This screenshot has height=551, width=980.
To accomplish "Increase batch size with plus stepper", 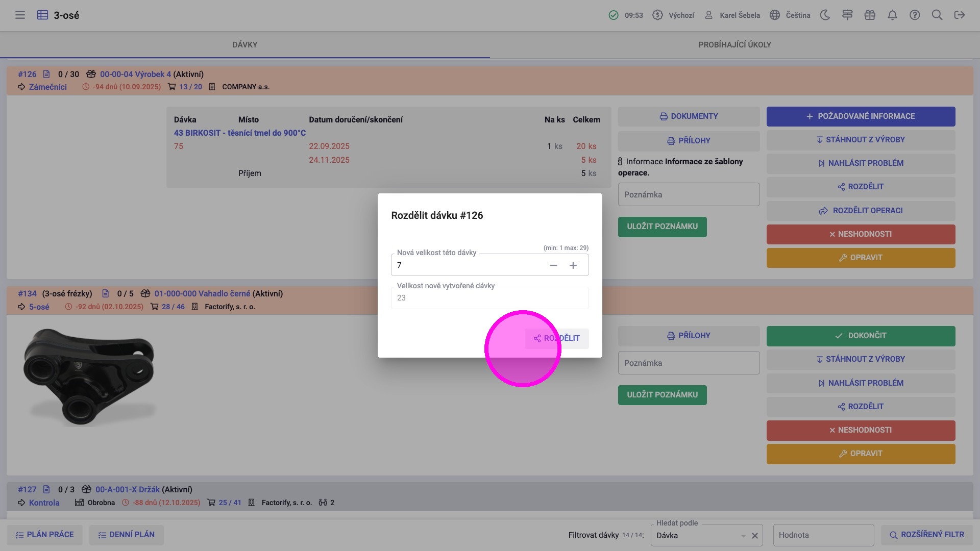I will [x=573, y=265].
